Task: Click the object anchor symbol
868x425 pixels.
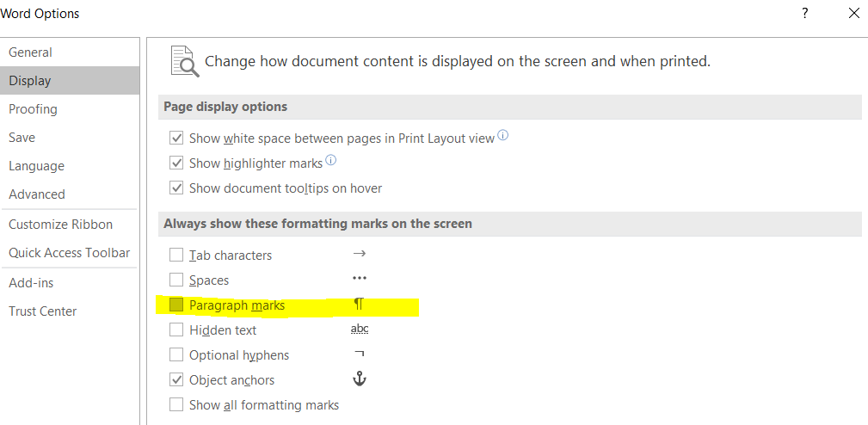Action: pyautogui.click(x=360, y=379)
